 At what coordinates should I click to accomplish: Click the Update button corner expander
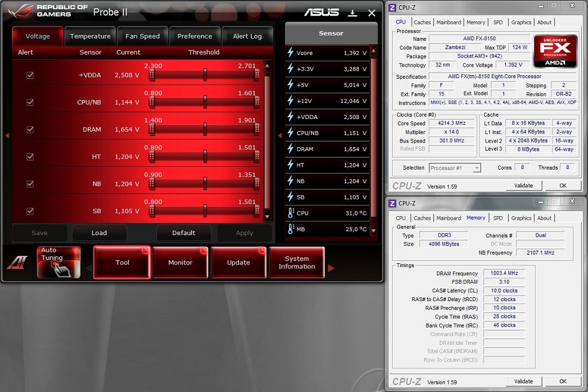tap(262, 250)
